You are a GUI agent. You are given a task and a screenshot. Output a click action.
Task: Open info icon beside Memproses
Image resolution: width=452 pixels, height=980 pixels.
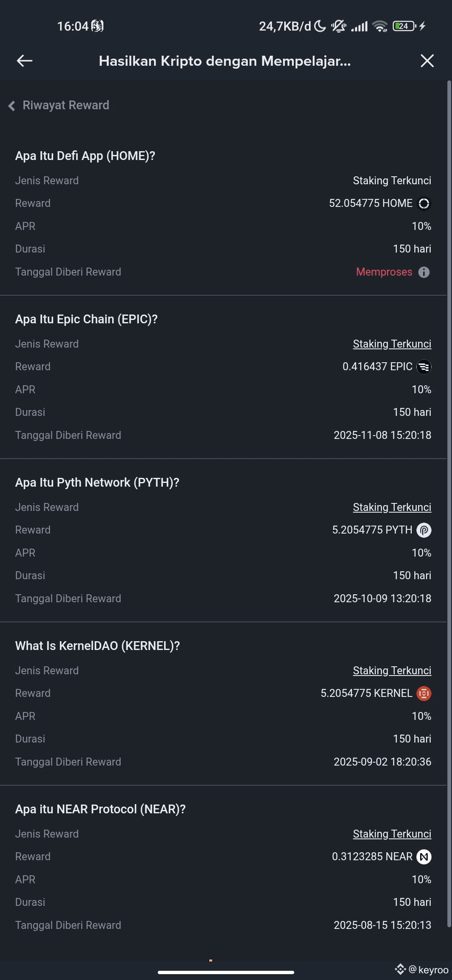coord(424,272)
